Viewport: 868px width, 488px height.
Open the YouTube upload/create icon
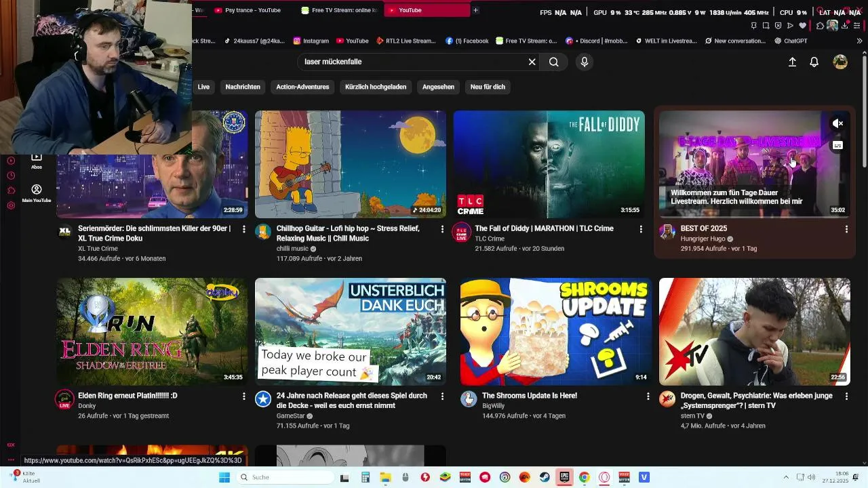pos(792,62)
